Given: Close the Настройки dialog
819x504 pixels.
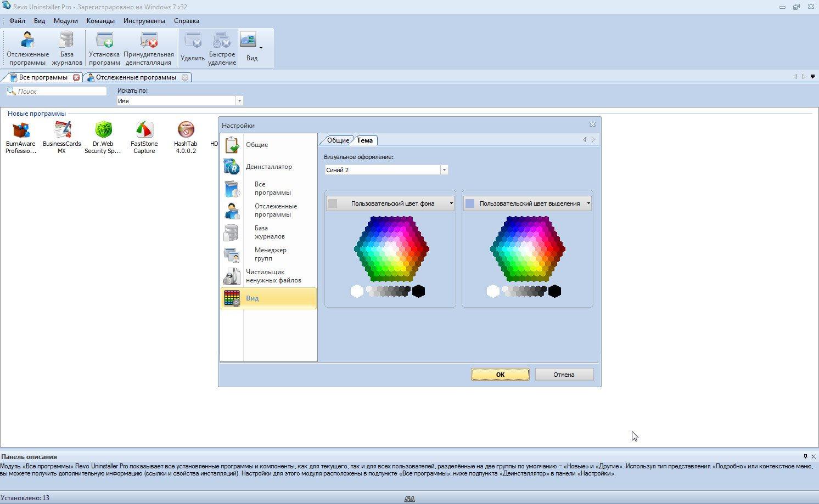Looking at the screenshot, I should click(x=592, y=124).
